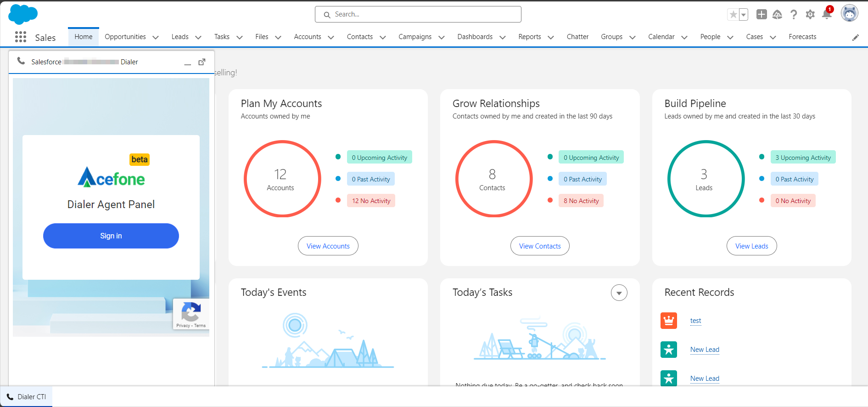Screen dimensions: 868x407
Task: Click the View Accounts button
Action: tap(328, 246)
